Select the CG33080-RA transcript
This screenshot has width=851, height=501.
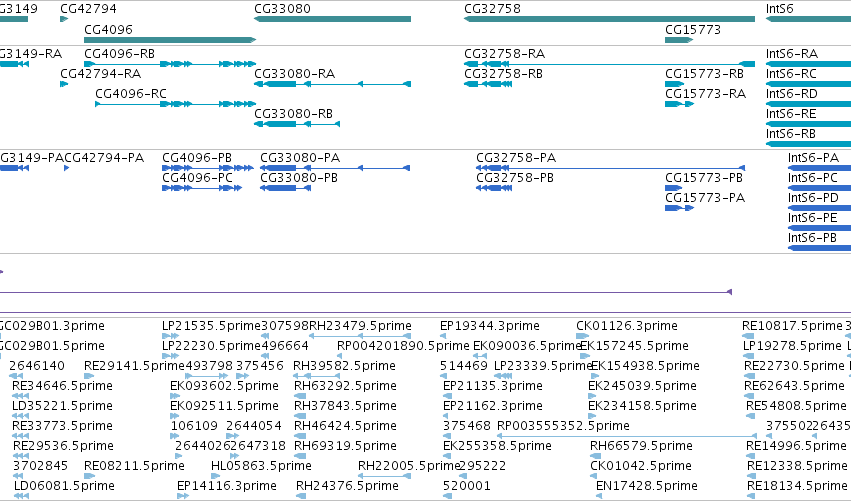[x=332, y=84]
